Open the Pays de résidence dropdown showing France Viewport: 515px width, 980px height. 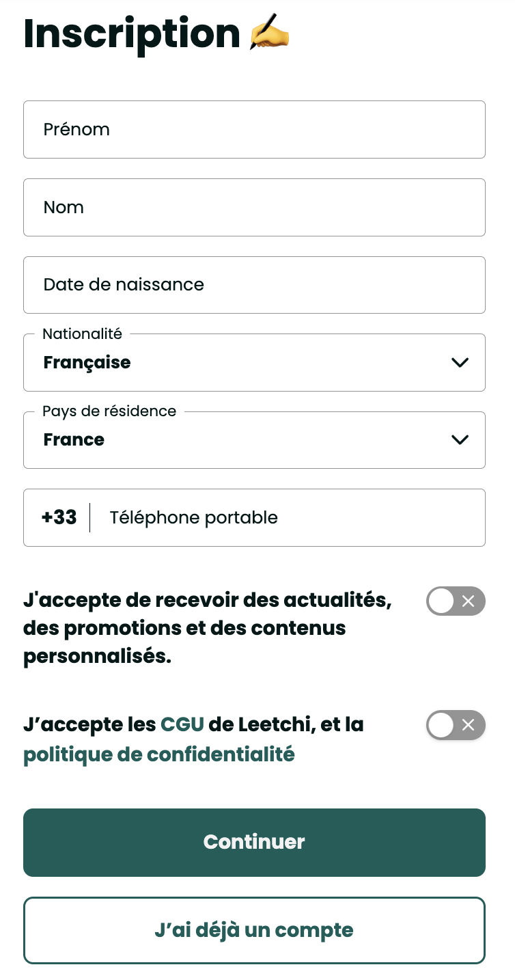pos(254,440)
